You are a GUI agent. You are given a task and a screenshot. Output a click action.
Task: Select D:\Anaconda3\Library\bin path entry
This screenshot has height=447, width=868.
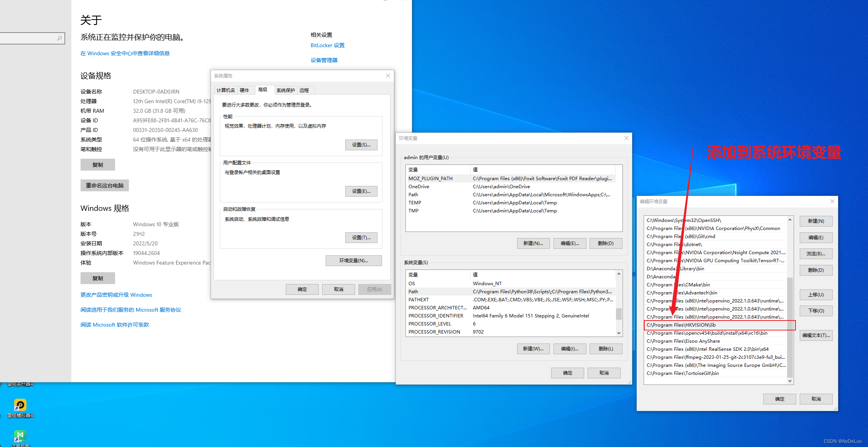[716, 269]
